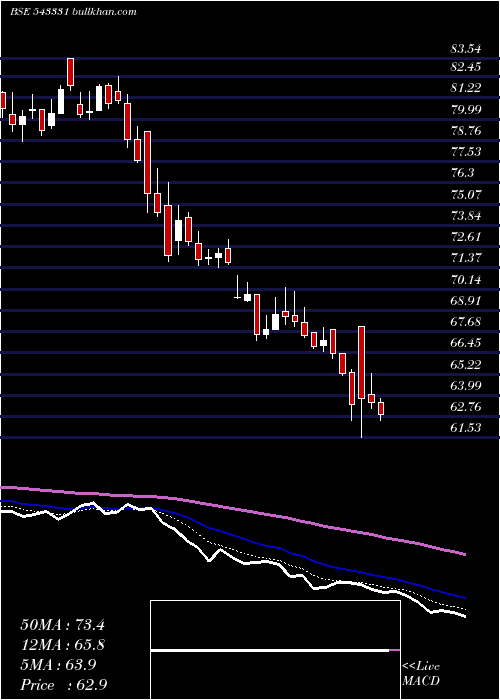
Task: Click the Price : 62.9 readout
Action: [63, 685]
